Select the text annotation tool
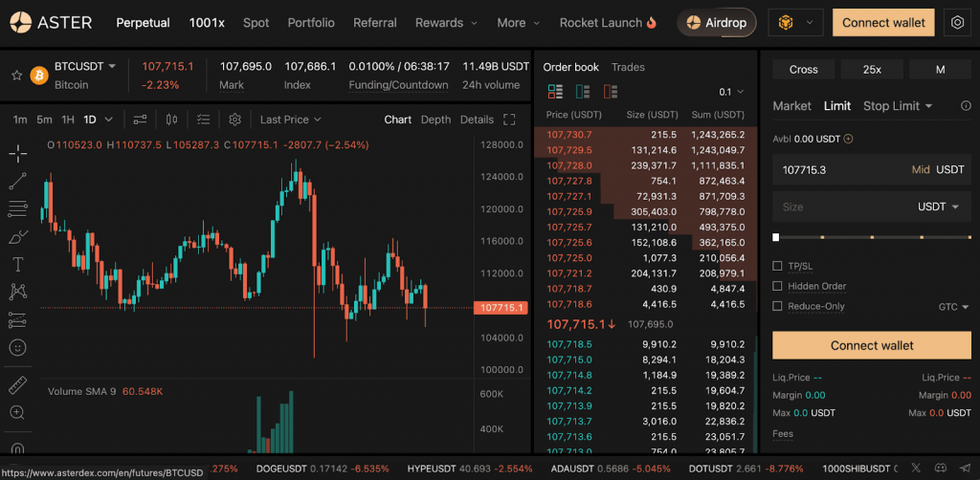 click(17, 264)
